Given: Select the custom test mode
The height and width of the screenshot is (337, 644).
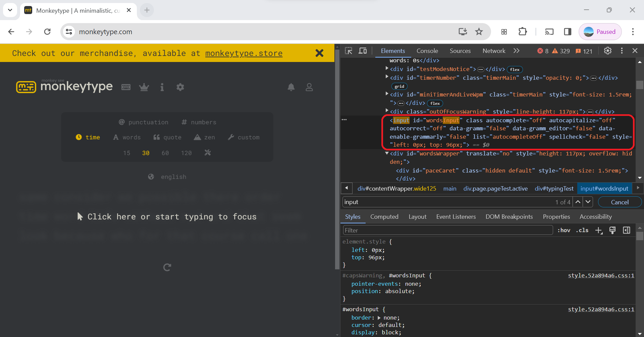Looking at the screenshot, I should click(x=244, y=137).
